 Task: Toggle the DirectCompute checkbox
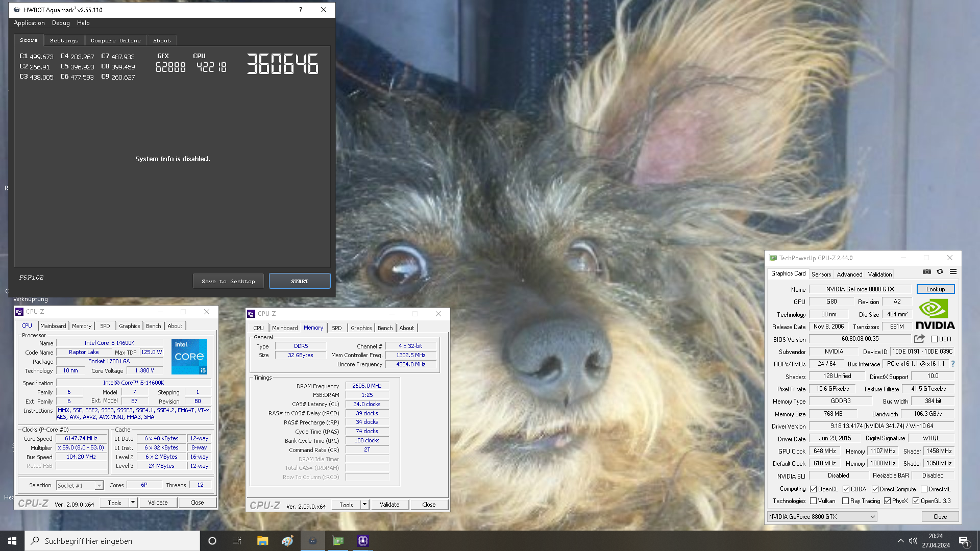point(875,489)
